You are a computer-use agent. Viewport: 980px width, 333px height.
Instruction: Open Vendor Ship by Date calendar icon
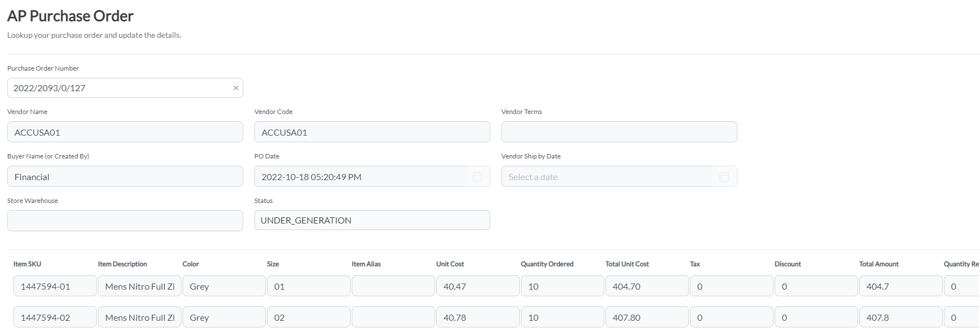point(724,177)
